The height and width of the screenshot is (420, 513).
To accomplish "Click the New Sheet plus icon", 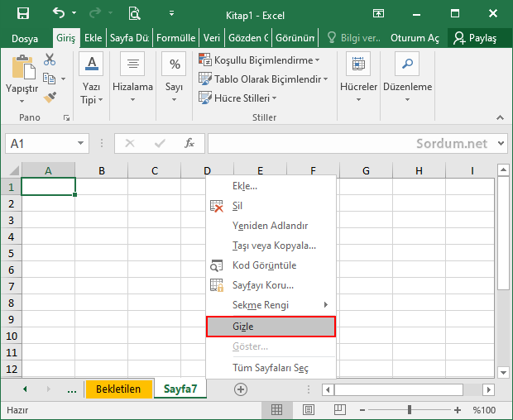I will (x=241, y=389).
